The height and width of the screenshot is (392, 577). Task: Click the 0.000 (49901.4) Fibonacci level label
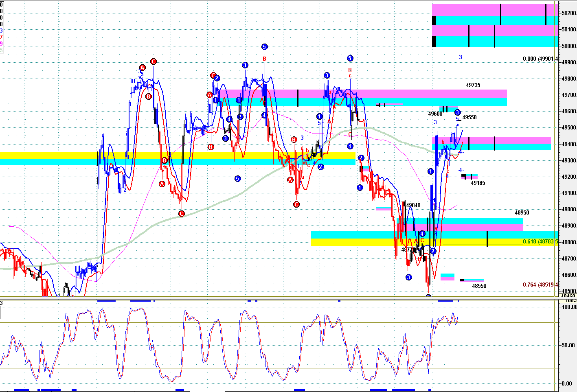coord(540,59)
